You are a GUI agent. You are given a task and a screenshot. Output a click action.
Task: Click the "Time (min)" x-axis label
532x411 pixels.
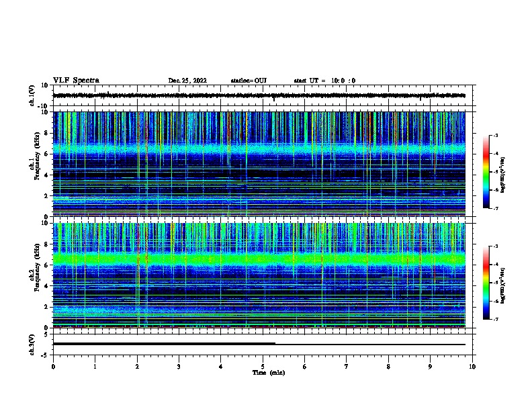tap(269, 373)
